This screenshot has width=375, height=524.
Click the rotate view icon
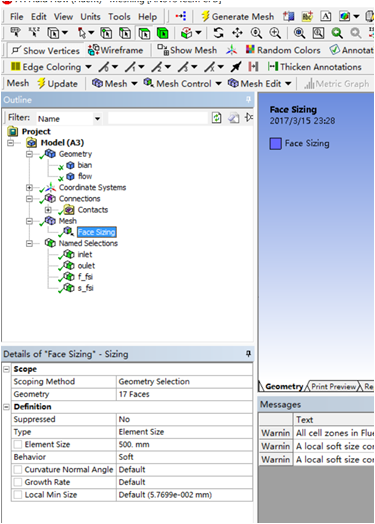[x=219, y=33]
